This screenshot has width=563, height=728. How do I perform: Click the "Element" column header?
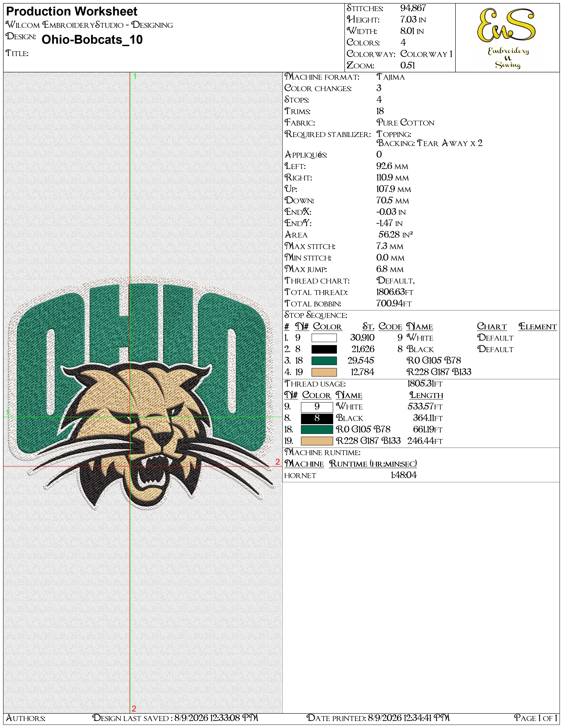[538, 327]
